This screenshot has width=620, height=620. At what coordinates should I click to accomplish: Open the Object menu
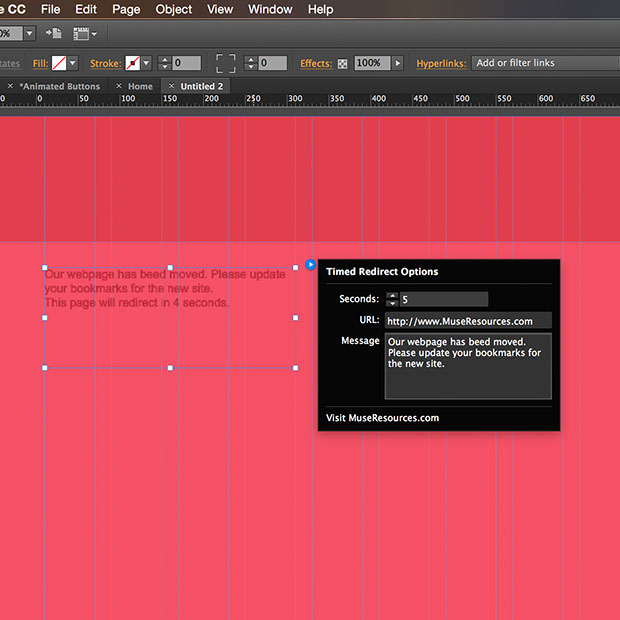pos(174,9)
